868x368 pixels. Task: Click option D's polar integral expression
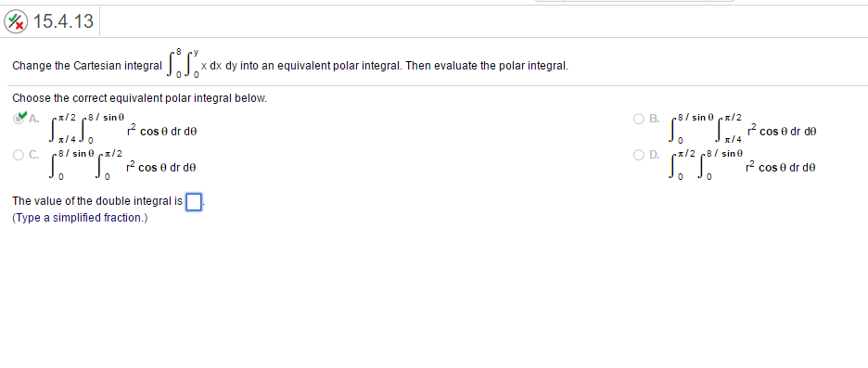pos(743,165)
